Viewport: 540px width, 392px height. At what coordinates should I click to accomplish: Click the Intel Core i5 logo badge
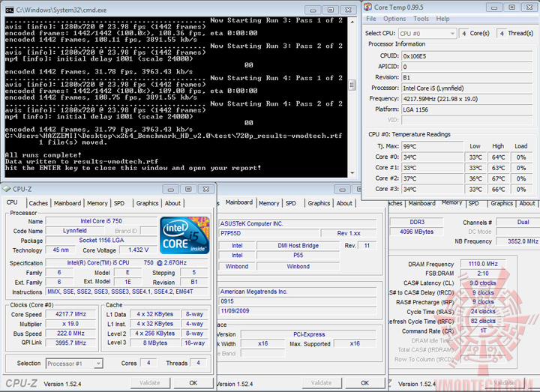184,235
